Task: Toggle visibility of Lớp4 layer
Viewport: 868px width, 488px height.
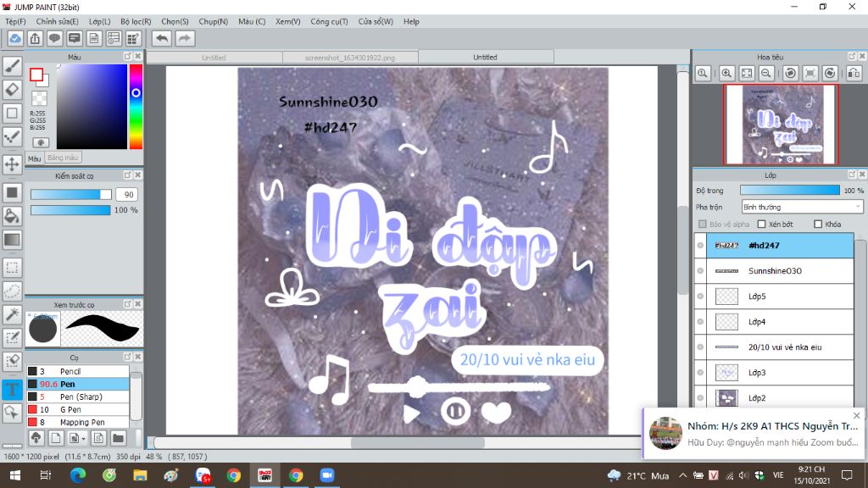Action: click(700, 321)
